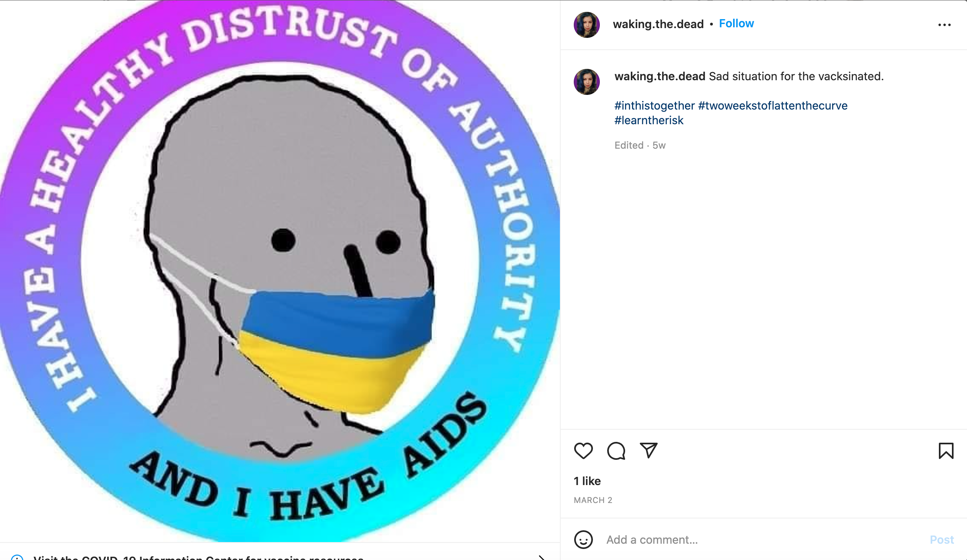Like the post with heart icon

click(x=583, y=451)
